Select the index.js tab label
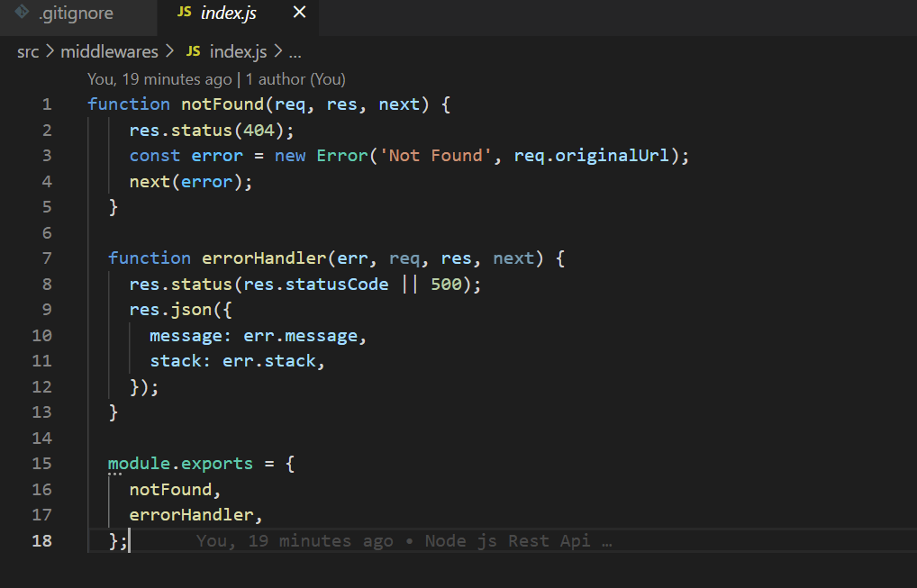The image size is (917, 588). point(229,13)
